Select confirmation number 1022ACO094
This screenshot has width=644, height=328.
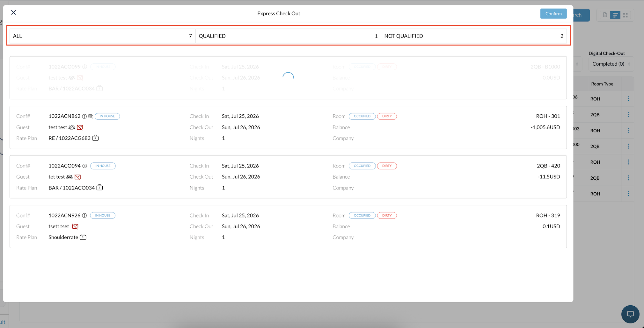pyautogui.click(x=64, y=166)
